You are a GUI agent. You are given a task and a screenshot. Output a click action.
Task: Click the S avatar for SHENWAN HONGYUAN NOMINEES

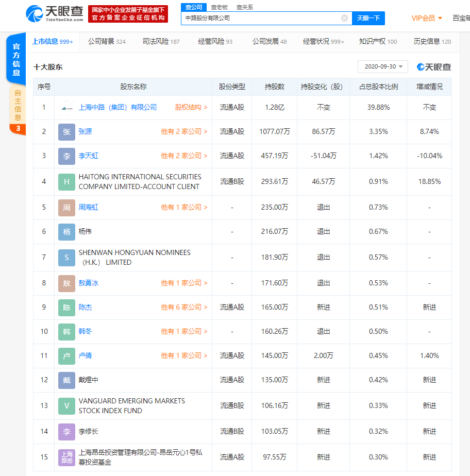(66, 258)
